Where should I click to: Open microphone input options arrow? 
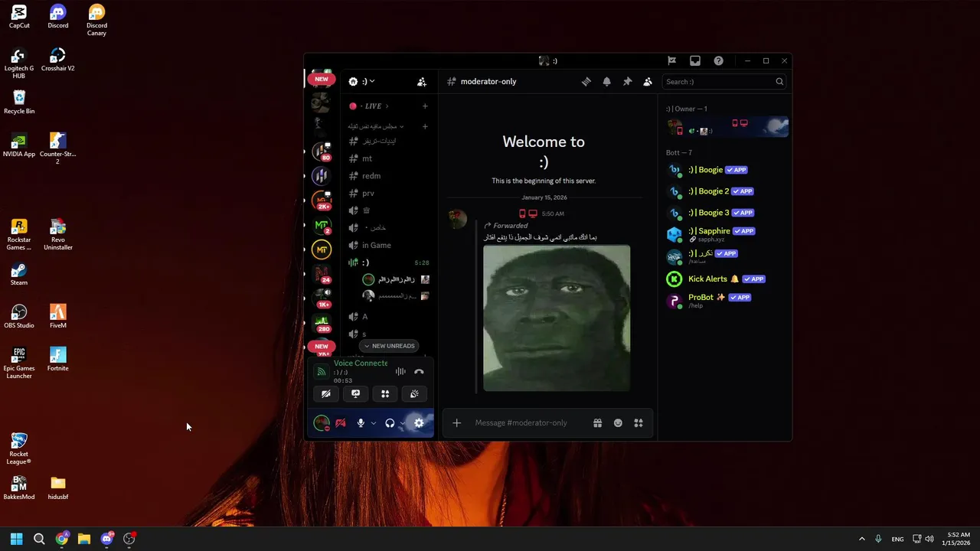[374, 423]
